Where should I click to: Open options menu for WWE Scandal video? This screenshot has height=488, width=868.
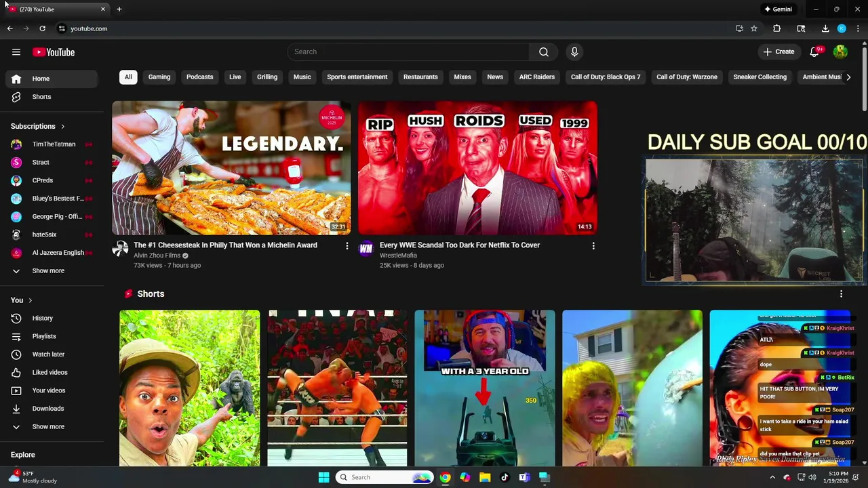click(x=593, y=246)
